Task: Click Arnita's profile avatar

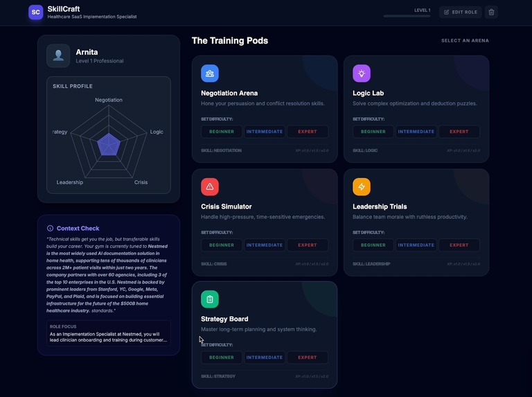Action: click(x=58, y=55)
